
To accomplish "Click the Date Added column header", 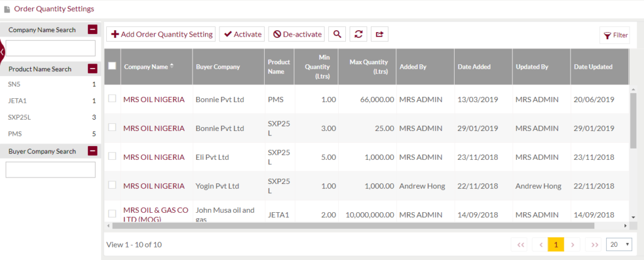I will tap(483, 67).
